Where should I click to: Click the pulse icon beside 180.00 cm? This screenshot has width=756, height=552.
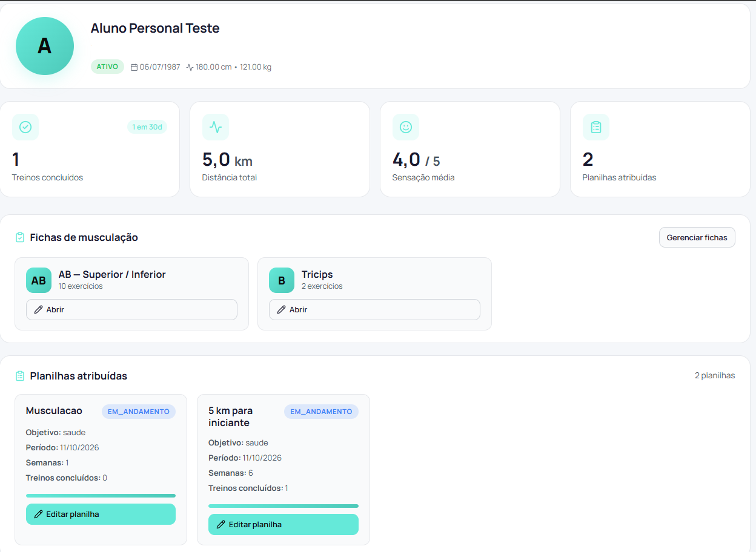click(190, 67)
